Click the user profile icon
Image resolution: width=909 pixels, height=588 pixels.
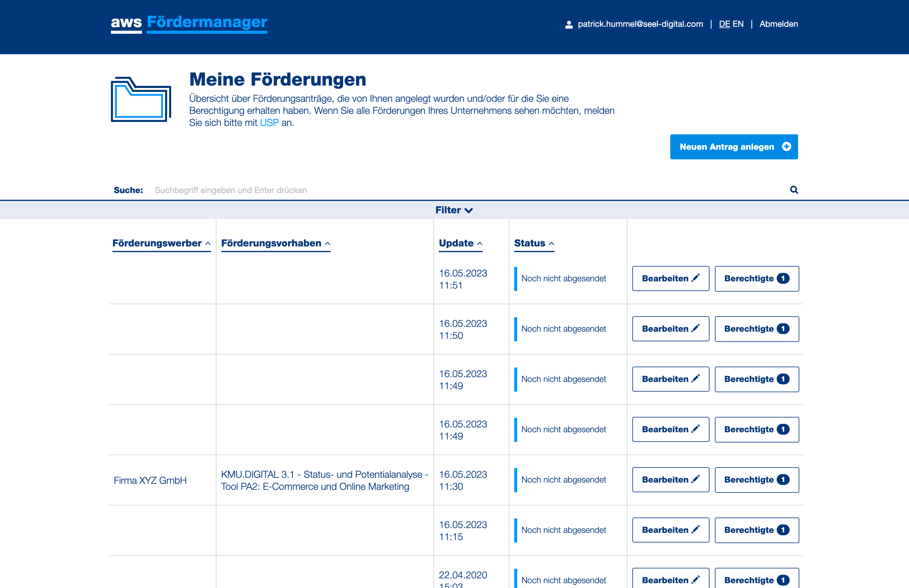569,24
